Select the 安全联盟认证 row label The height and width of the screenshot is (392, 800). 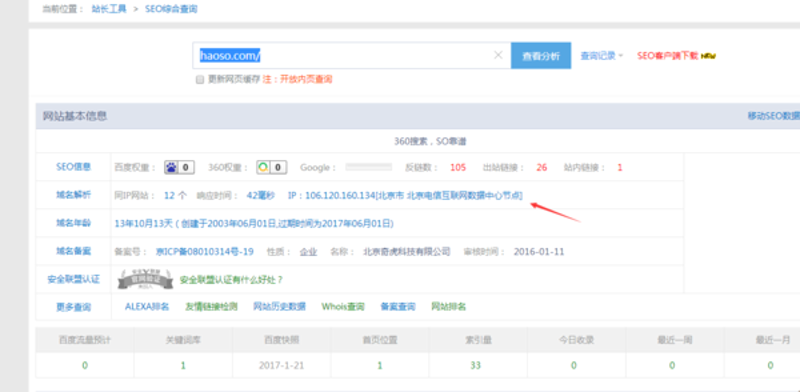coord(73,279)
